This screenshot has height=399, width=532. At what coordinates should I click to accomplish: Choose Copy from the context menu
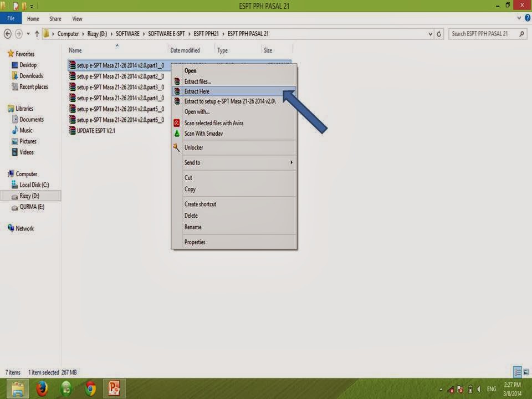click(x=234, y=189)
